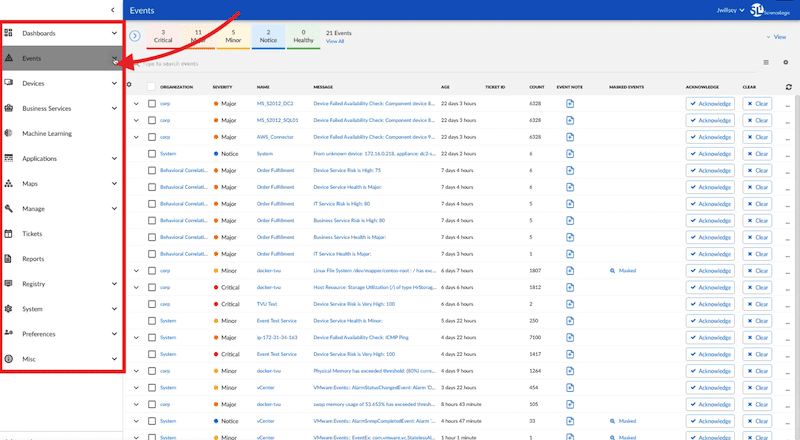Open the Tickets sidebar icon

click(x=8, y=233)
